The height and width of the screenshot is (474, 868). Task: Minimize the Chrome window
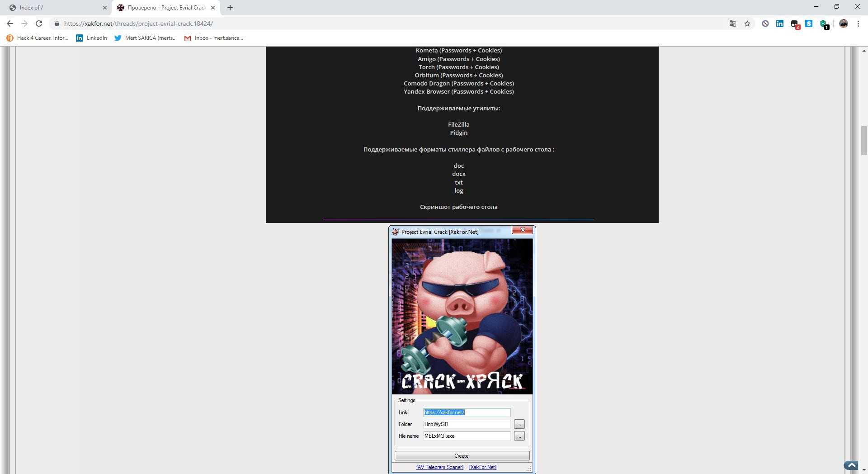coord(816,6)
